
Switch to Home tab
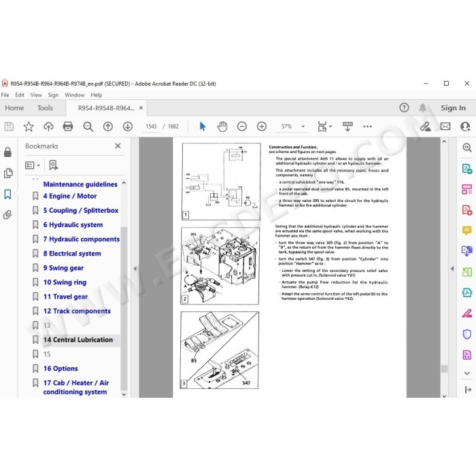point(14,108)
